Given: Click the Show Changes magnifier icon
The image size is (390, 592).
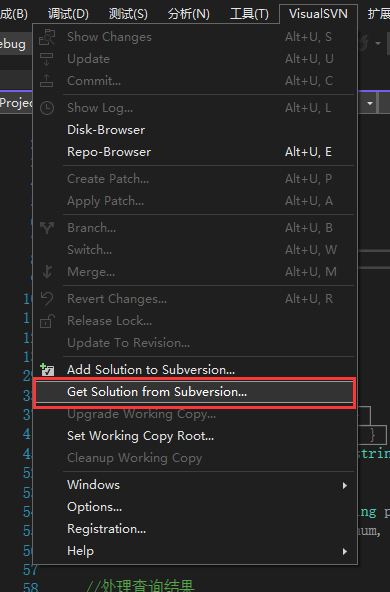Looking at the screenshot, I should click(x=47, y=37).
